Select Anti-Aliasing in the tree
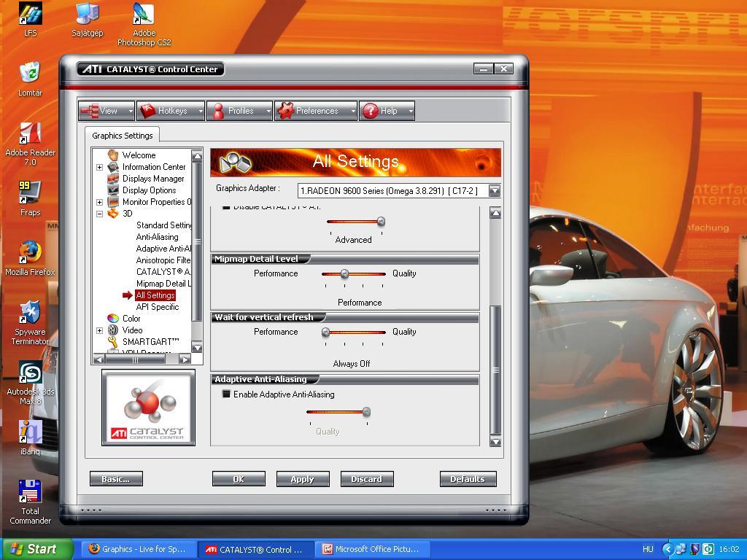This screenshot has height=560, width=747. click(x=158, y=237)
